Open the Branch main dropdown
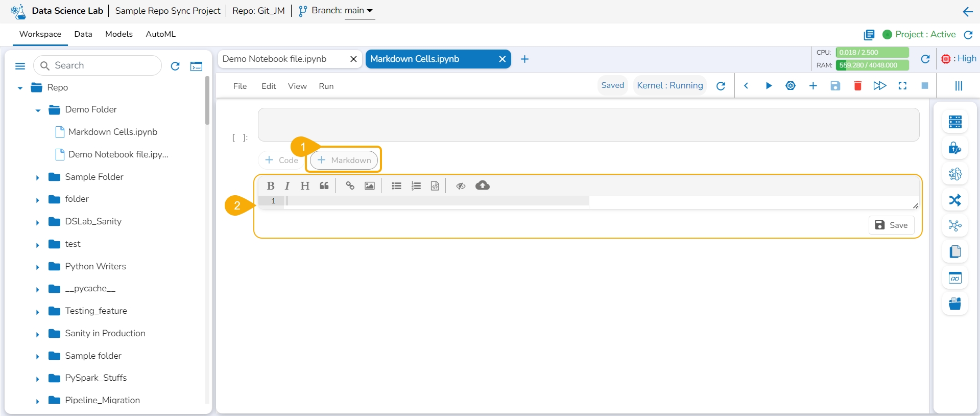This screenshot has width=980, height=416. [x=359, y=11]
